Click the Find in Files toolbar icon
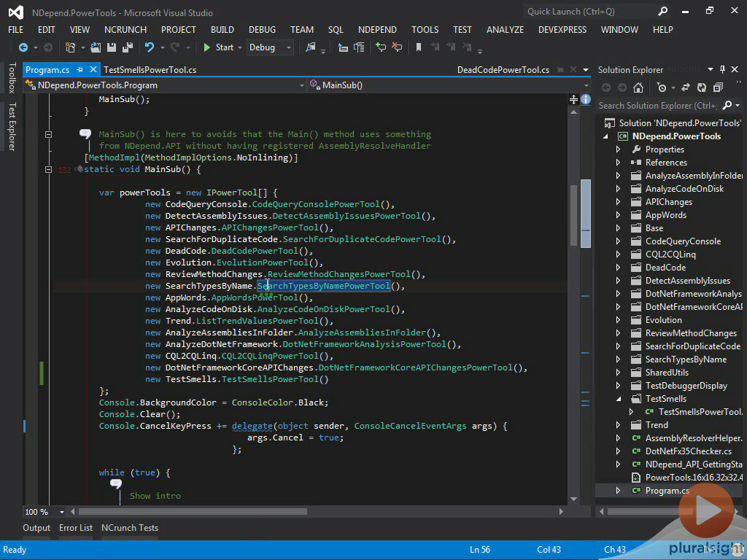The image size is (747, 560). tap(311, 47)
